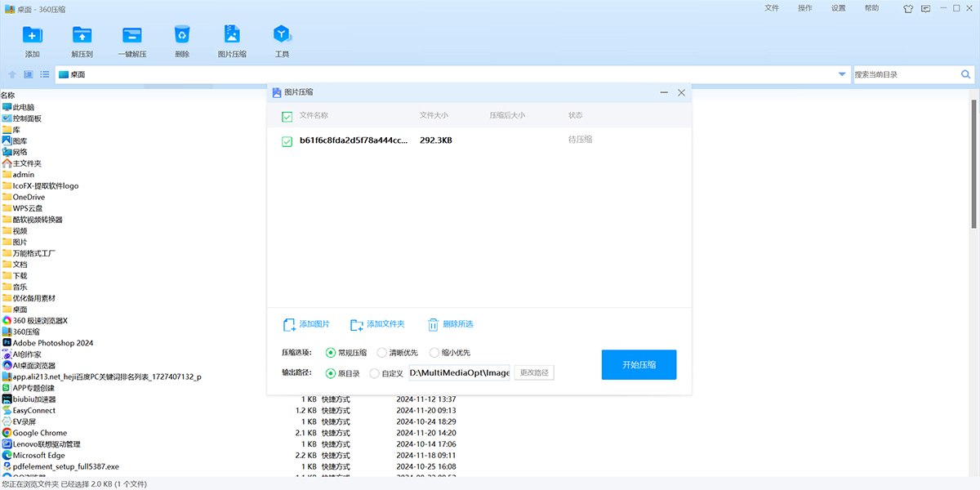
Task: Select the 清晰优先 compression option
Action: click(382, 353)
